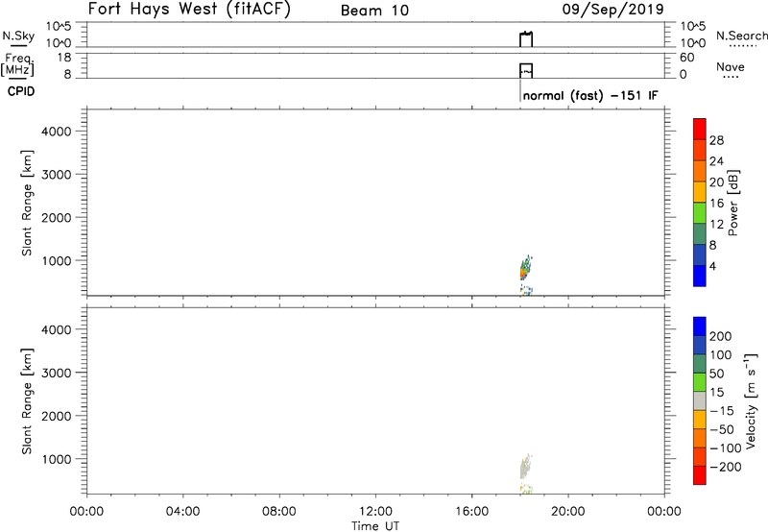Click the '08:00' time tick label

coord(279,512)
